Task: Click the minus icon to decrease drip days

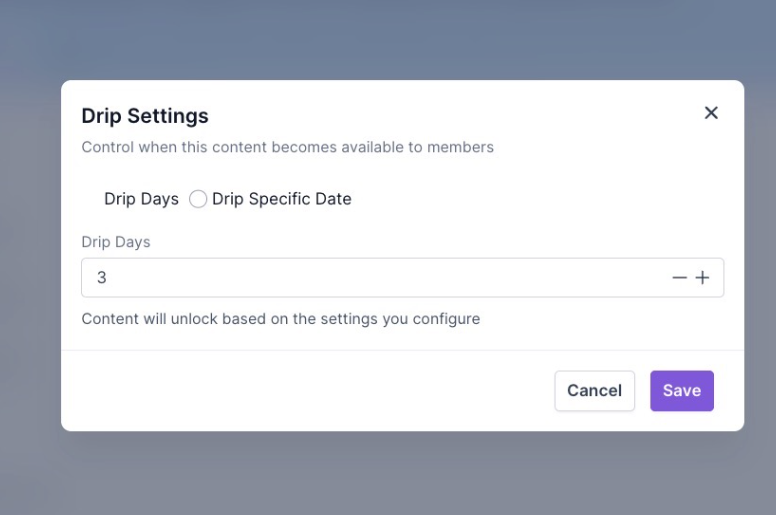Action: pos(680,278)
